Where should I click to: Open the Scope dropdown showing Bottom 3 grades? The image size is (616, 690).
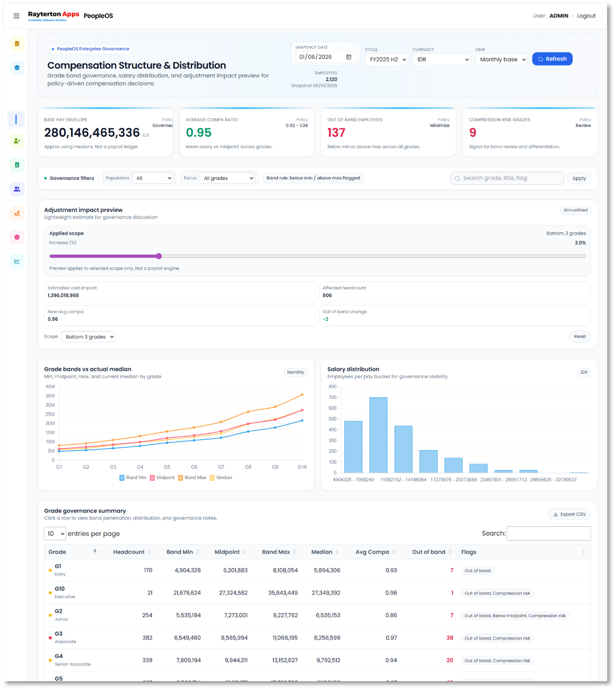tap(88, 337)
